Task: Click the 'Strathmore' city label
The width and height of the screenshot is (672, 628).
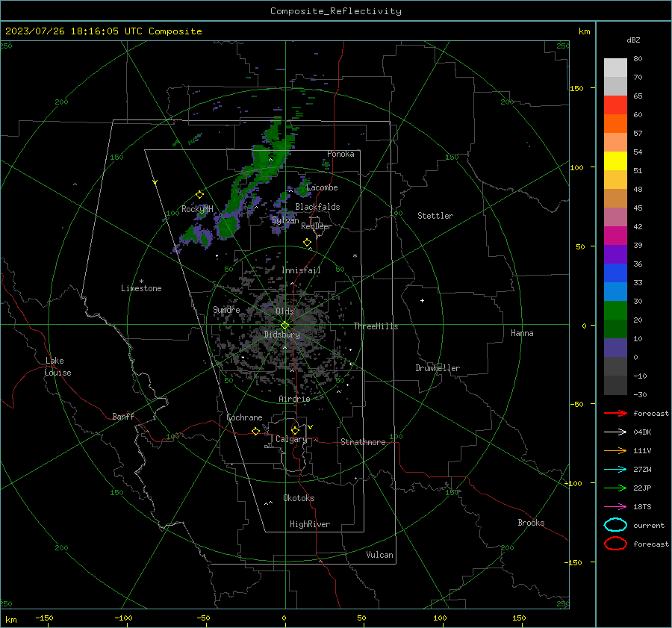Action: tap(363, 442)
